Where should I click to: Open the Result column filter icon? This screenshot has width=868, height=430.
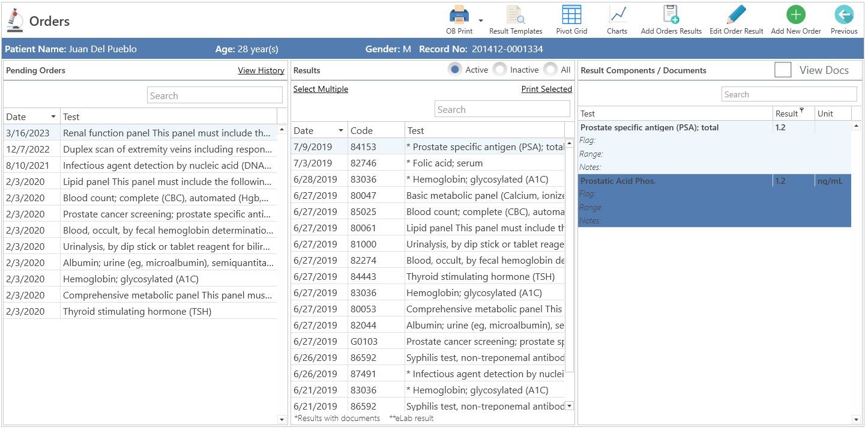coord(802,111)
